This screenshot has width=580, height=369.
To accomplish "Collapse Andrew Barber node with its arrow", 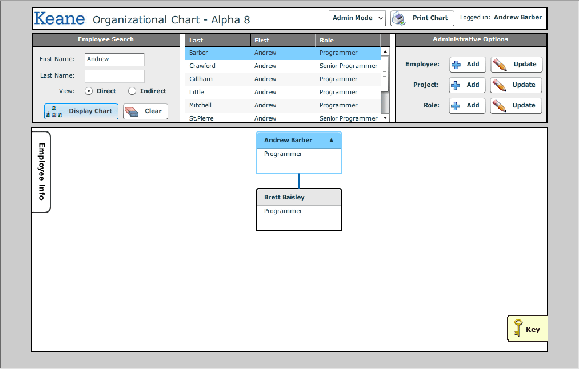I will [x=331, y=140].
